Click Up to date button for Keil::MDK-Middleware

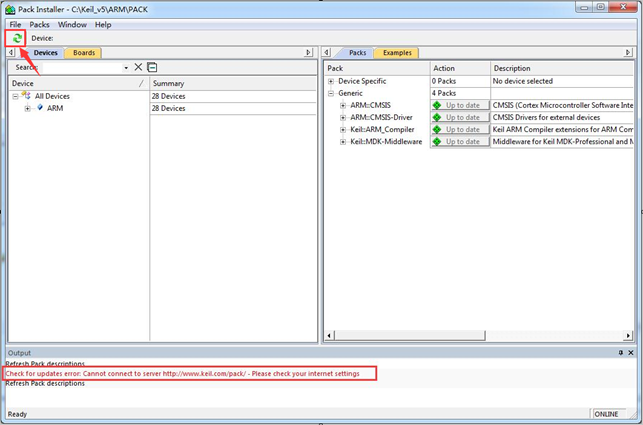(x=460, y=142)
